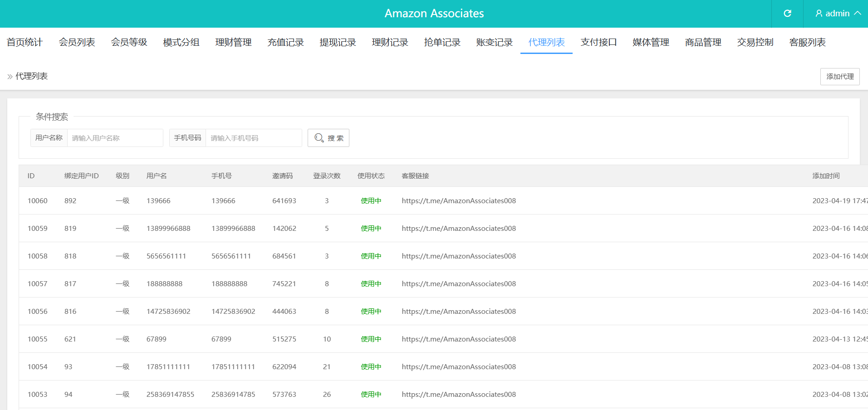Viewport: 868px width, 410px height.
Task: Click bound user ID 892
Action: (70, 200)
